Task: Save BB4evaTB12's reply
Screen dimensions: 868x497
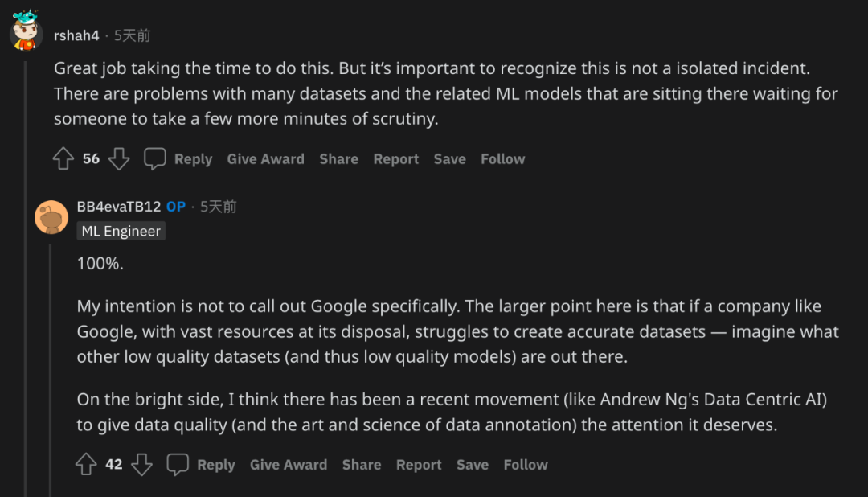Action: coord(472,465)
